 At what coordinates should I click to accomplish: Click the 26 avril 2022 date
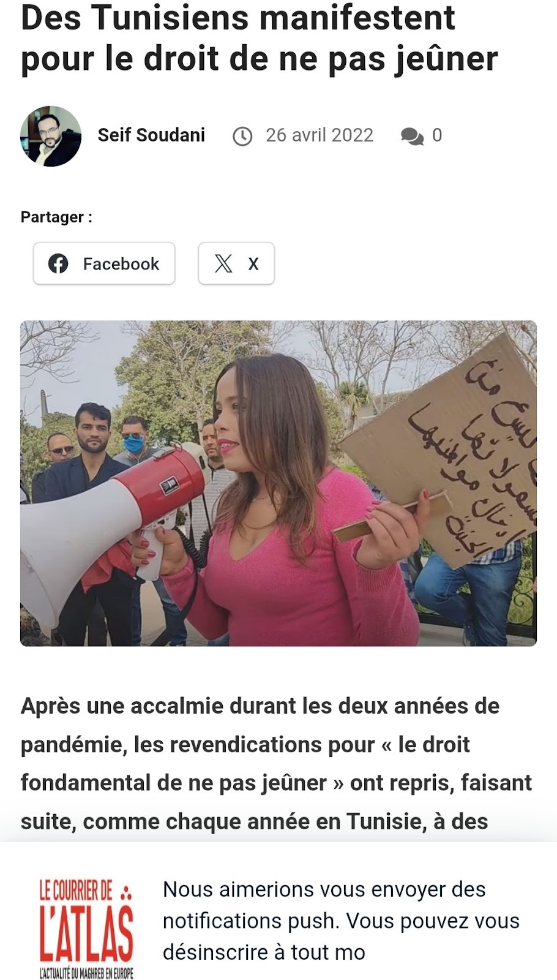point(320,135)
